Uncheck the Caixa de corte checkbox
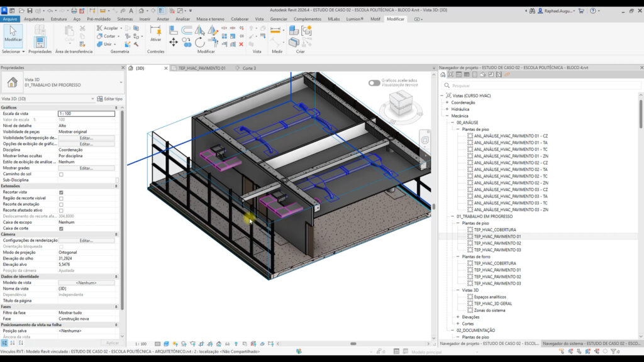This screenshot has width=644, height=362. pos(61,229)
